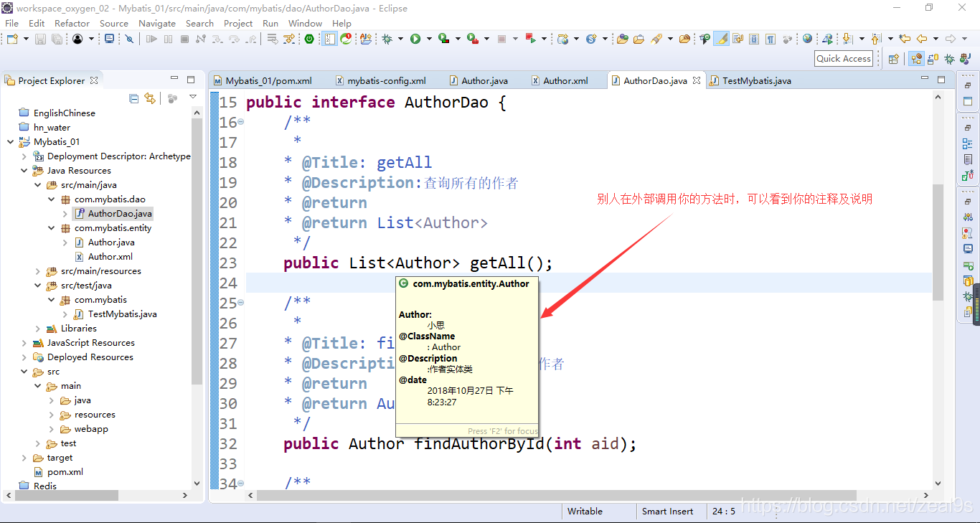Toggle Mark Occurrences highlighter icon

[x=721, y=39]
